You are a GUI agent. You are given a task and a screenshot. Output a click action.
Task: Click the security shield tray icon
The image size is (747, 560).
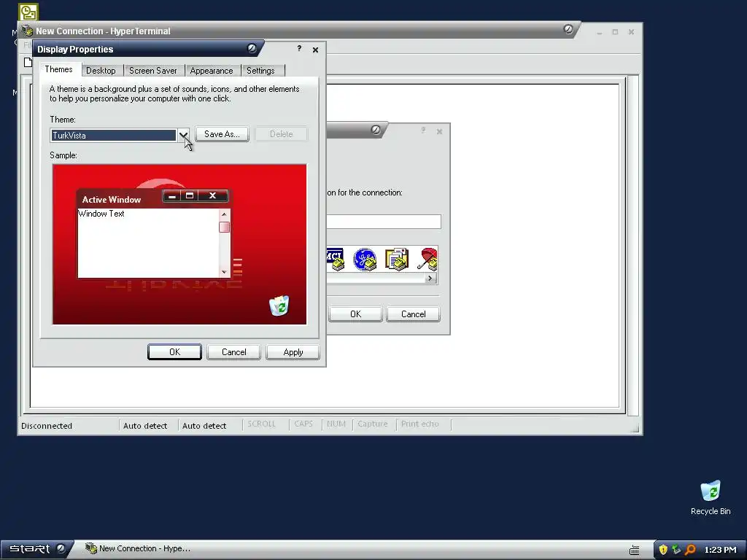(x=662, y=550)
